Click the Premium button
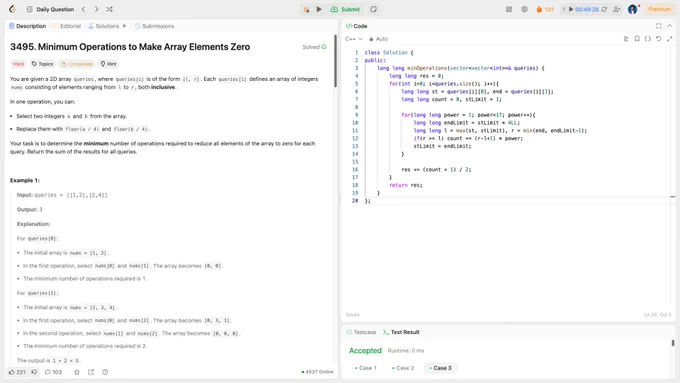Viewport: 680px width, 383px height. pos(659,9)
